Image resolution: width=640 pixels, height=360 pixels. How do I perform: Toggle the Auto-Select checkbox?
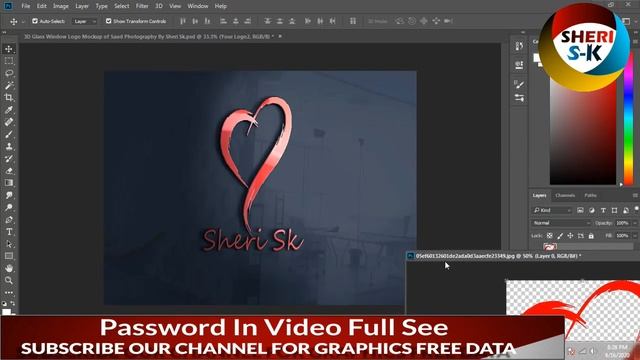click(35, 21)
